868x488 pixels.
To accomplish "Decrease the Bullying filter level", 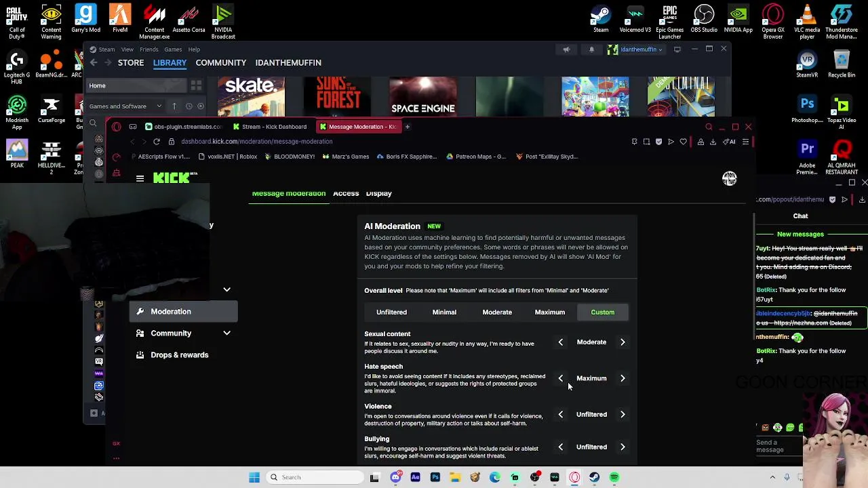I will coord(560,447).
